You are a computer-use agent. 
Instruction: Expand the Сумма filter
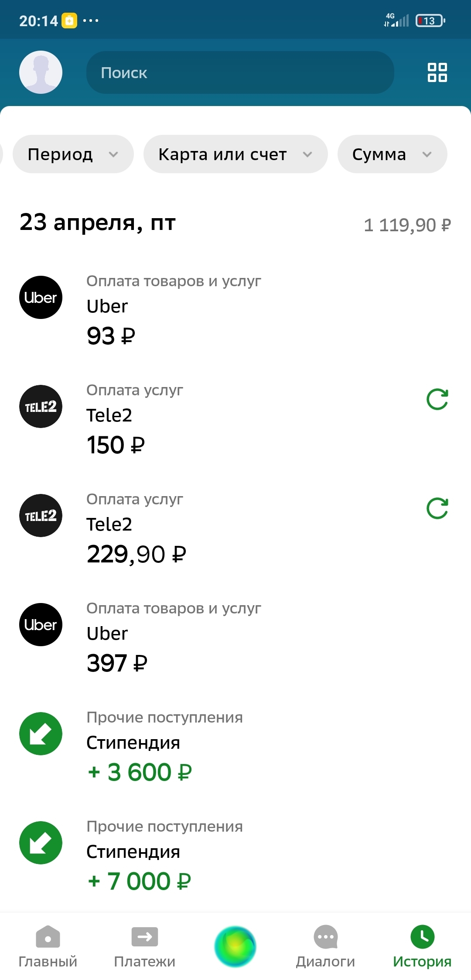392,154
